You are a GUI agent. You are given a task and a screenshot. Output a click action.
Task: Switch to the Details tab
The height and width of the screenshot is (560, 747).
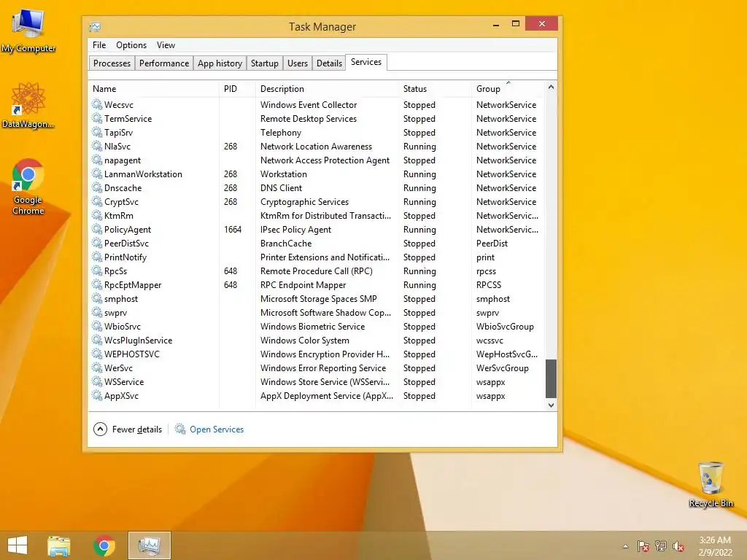click(329, 63)
